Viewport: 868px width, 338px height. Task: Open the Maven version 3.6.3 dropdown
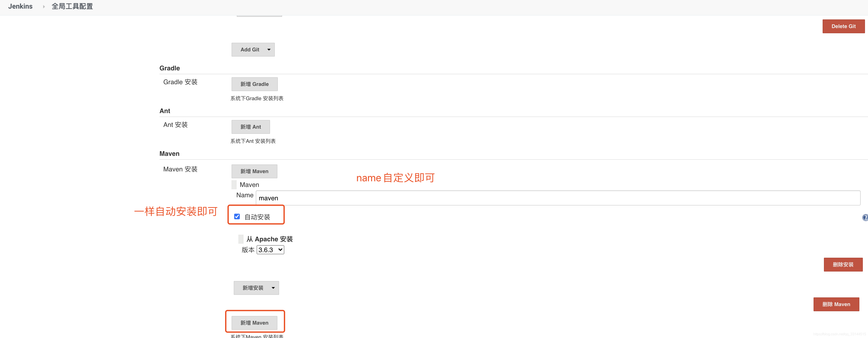tap(270, 250)
